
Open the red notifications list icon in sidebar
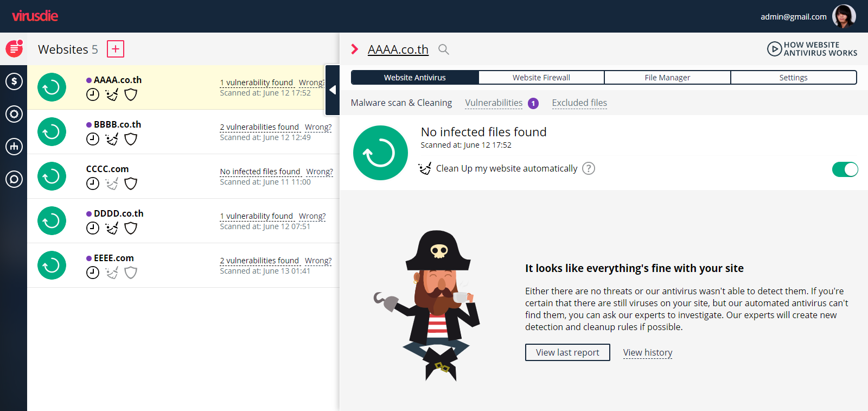click(14, 49)
